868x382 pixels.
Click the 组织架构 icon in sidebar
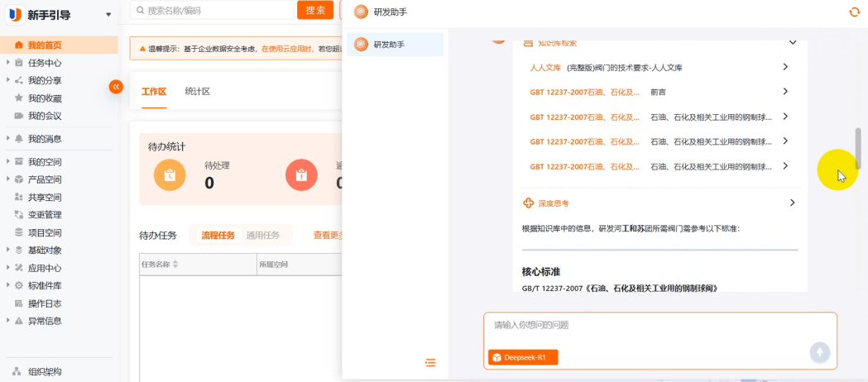pos(17,371)
